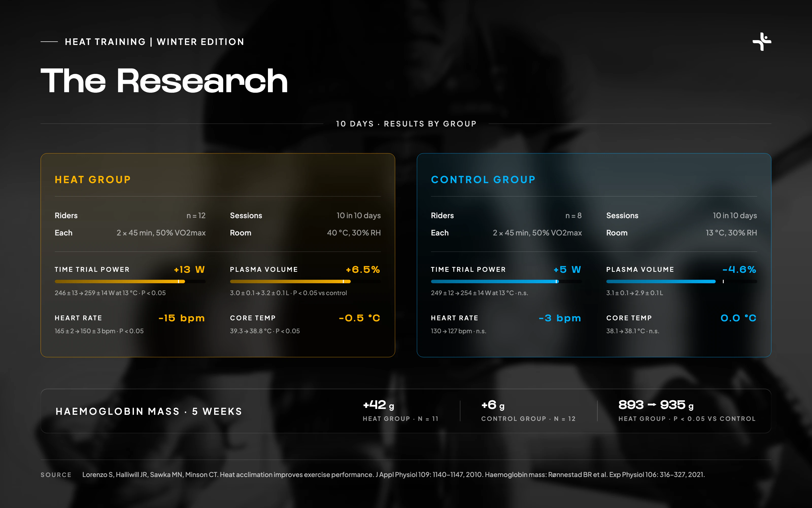Select Heat Group '2 × 45 min, 50% VO2max' value
The width and height of the screenshot is (812, 508).
(161, 233)
